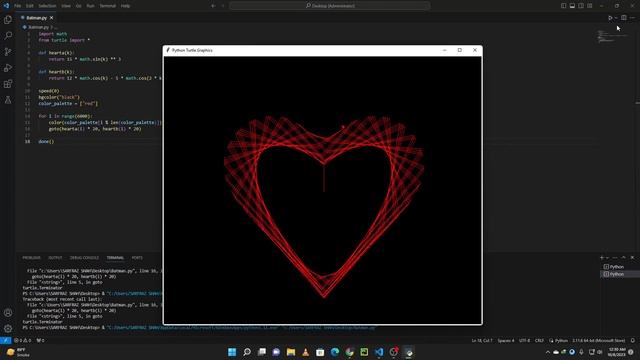This screenshot has height=360, width=640.
Task: Select the first Python terminal entry
Action: (620, 267)
